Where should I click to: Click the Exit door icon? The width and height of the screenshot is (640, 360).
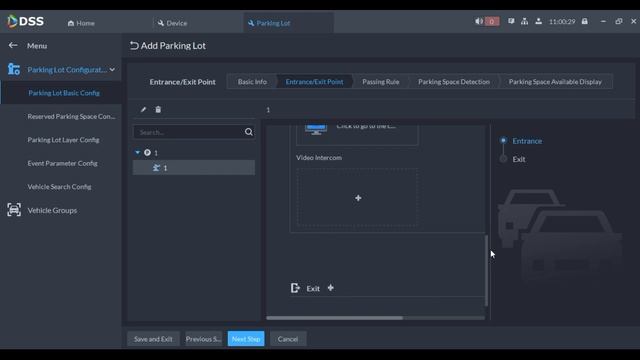click(x=295, y=288)
